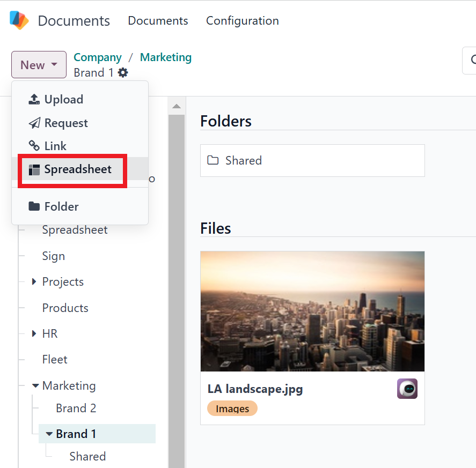Go to the Marketing breadcrumb link

click(166, 57)
